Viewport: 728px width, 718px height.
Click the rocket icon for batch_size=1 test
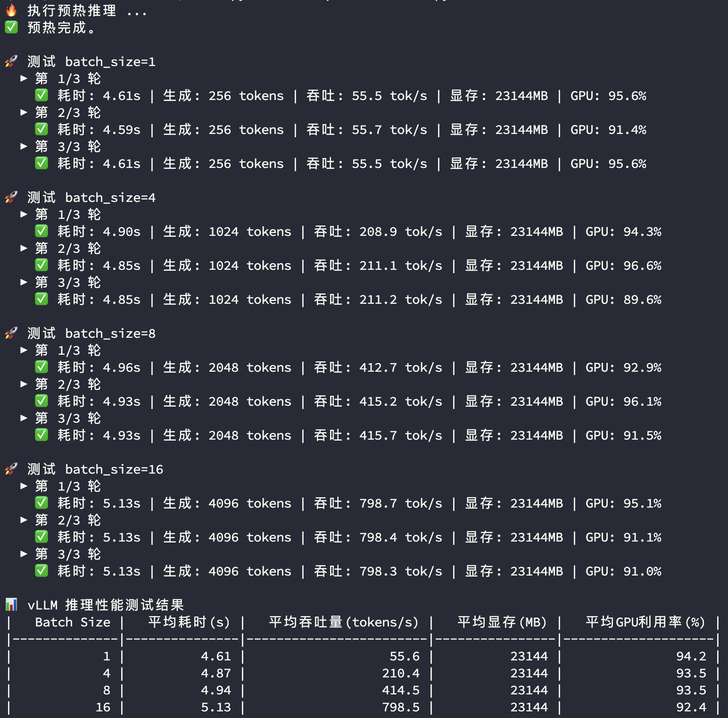(11, 61)
